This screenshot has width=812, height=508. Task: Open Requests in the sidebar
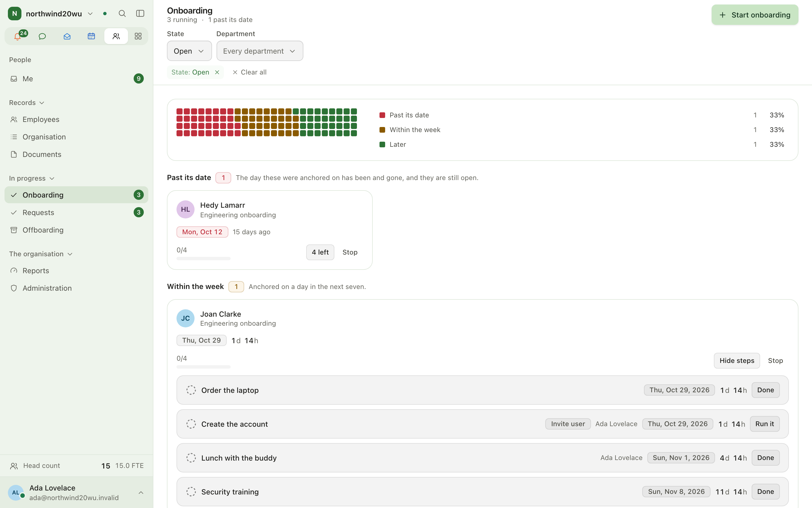(76, 212)
